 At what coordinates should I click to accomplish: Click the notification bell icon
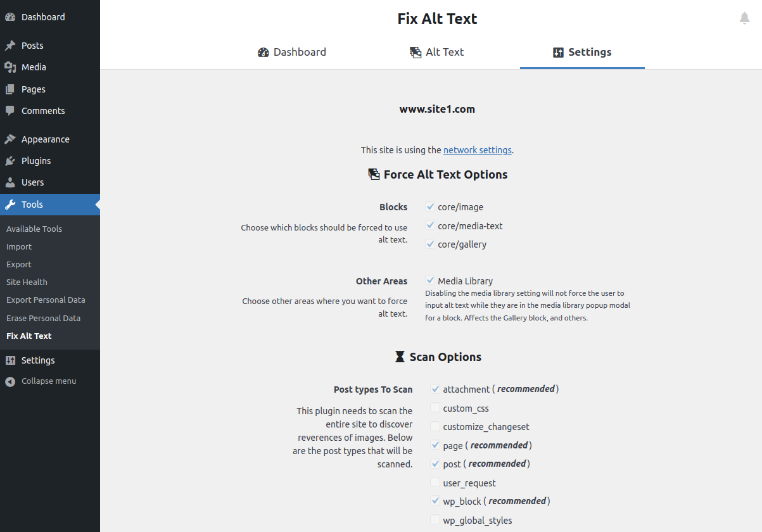pos(745,18)
